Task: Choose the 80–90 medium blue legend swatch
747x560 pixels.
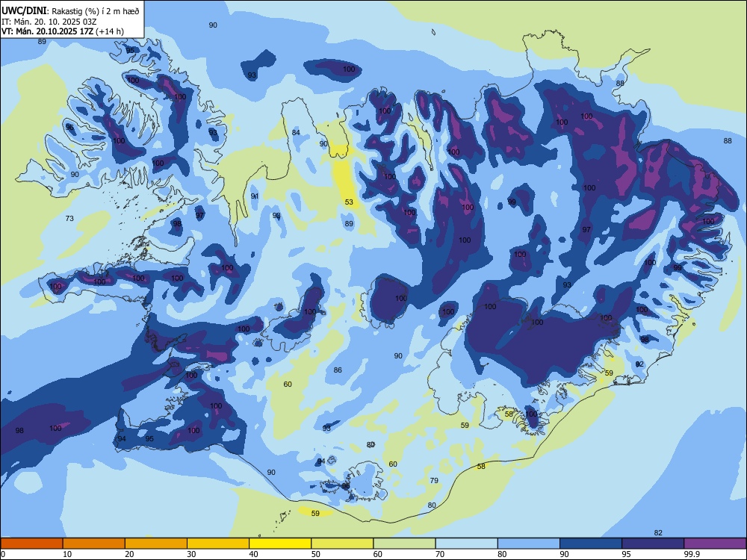Action: click(x=528, y=544)
